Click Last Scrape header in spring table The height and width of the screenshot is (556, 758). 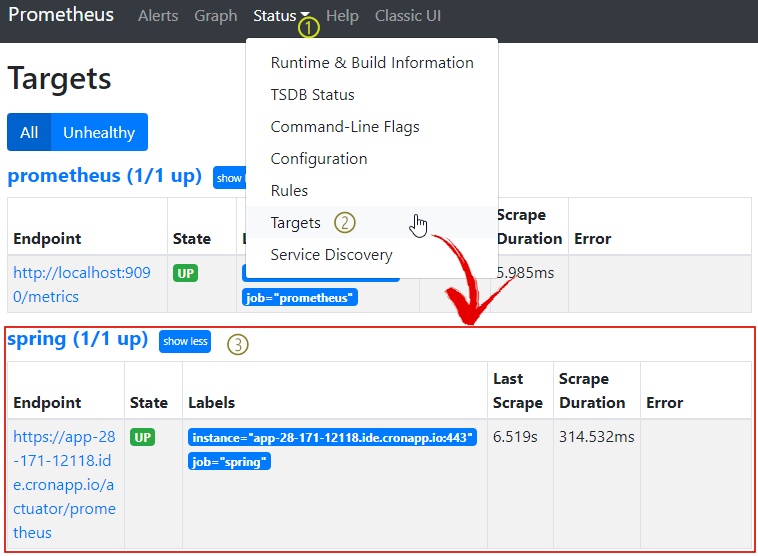coord(518,391)
